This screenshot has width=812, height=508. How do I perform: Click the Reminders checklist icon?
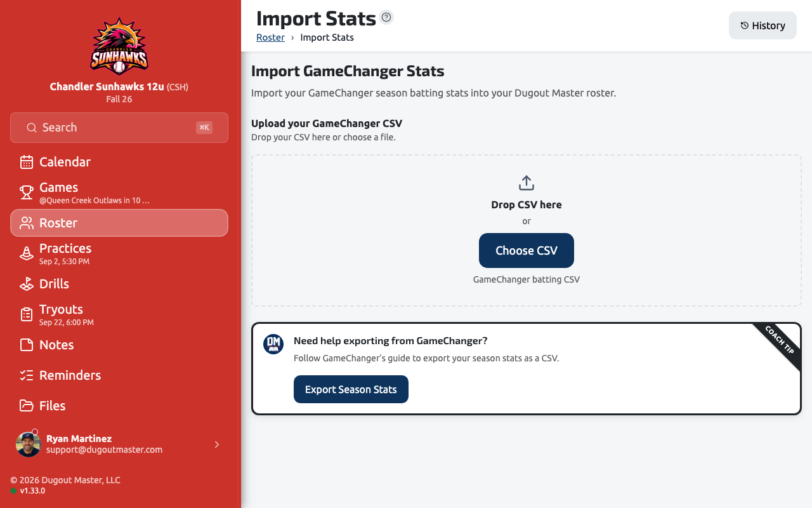click(27, 375)
